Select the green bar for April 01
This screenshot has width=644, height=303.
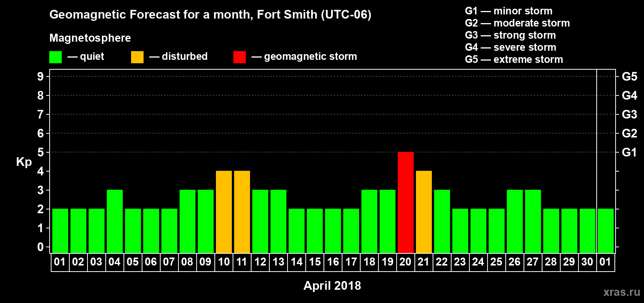[x=60, y=231]
